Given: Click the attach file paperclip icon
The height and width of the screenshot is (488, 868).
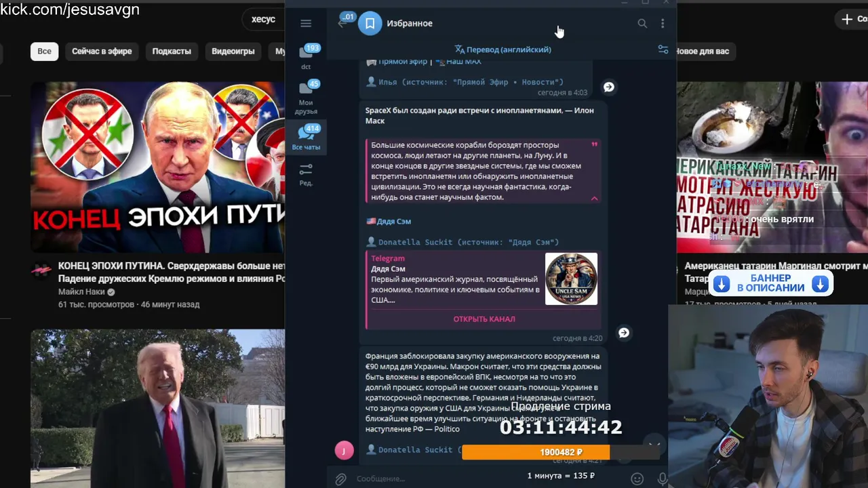Looking at the screenshot, I should point(340,479).
